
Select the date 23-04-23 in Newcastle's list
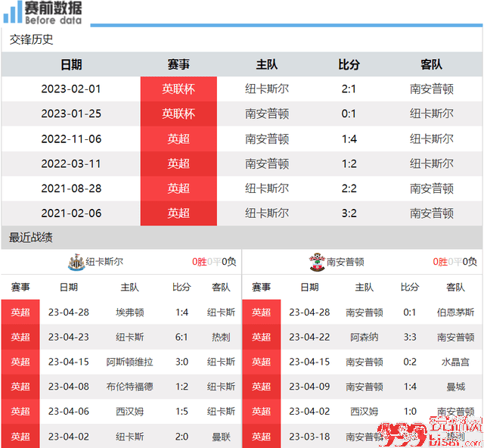coord(69,337)
